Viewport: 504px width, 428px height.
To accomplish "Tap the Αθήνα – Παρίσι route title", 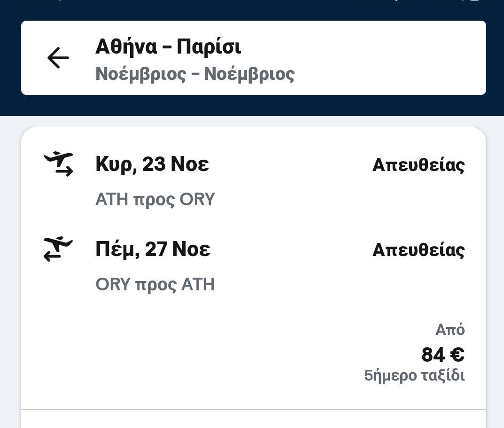I will coord(168,47).
